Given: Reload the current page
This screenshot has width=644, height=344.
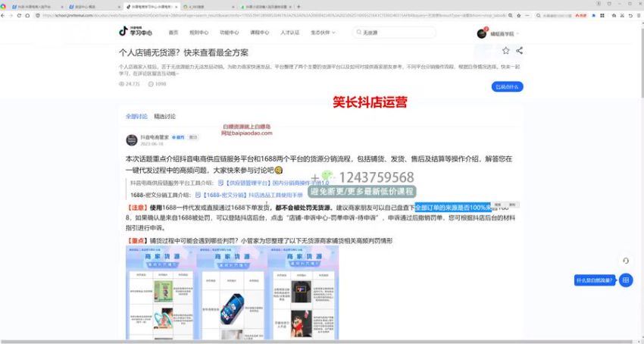Looking at the screenshot, I should point(19,15).
